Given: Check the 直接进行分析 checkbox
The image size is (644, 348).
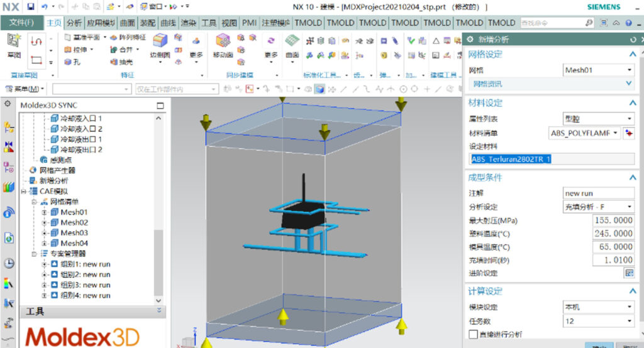Looking at the screenshot, I should (x=473, y=334).
